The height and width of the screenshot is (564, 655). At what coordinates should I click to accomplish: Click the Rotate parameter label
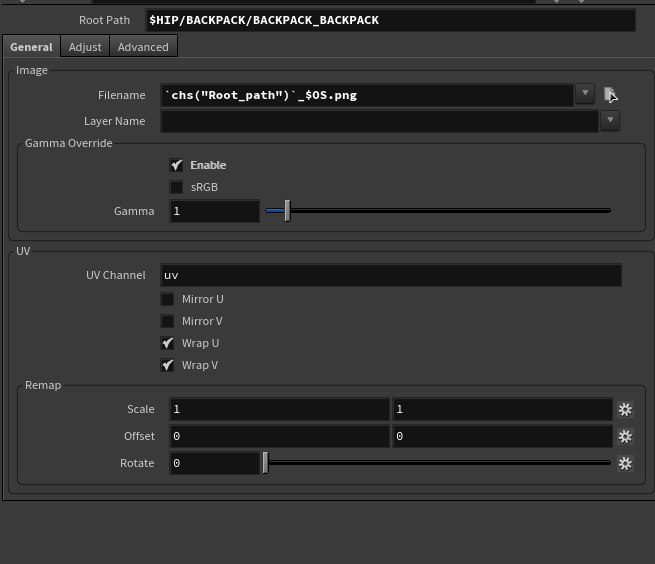pyautogui.click(x=137, y=463)
